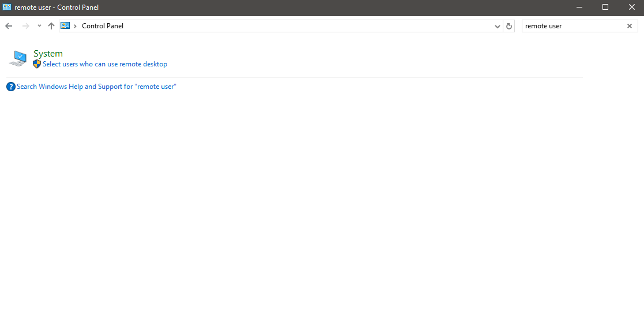Open the address bar history dropdown
Screen dimensions: 644x336
[x=497, y=27]
